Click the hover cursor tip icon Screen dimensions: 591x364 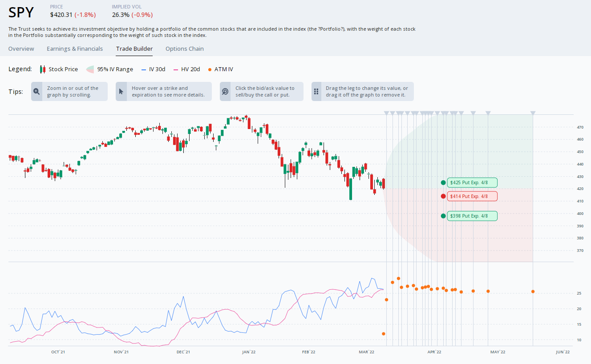[121, 91]
